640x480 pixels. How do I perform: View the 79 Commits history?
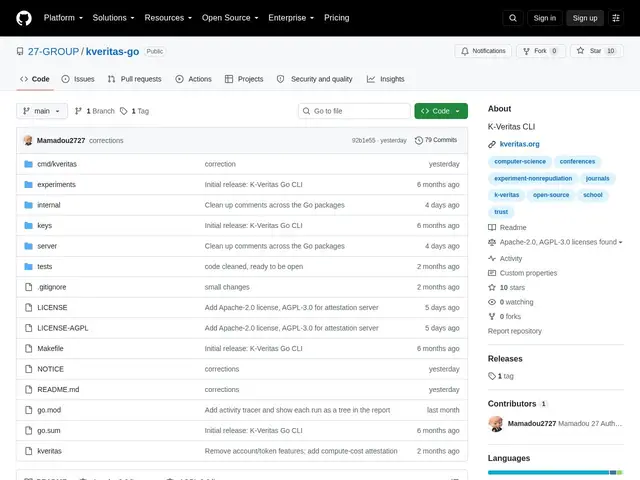coord(436,140)
